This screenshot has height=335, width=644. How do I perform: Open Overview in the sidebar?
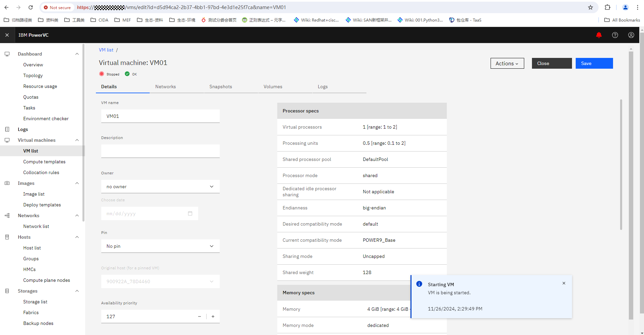(x=33, y=65)
